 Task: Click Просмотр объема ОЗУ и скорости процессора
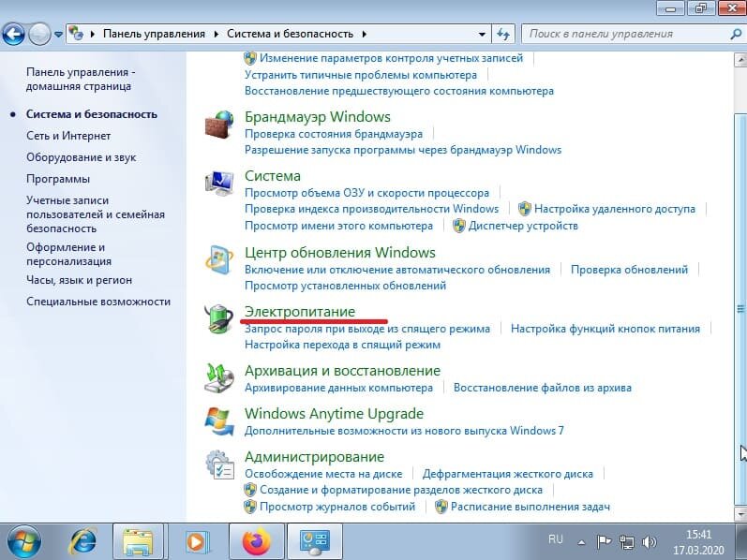366,193
